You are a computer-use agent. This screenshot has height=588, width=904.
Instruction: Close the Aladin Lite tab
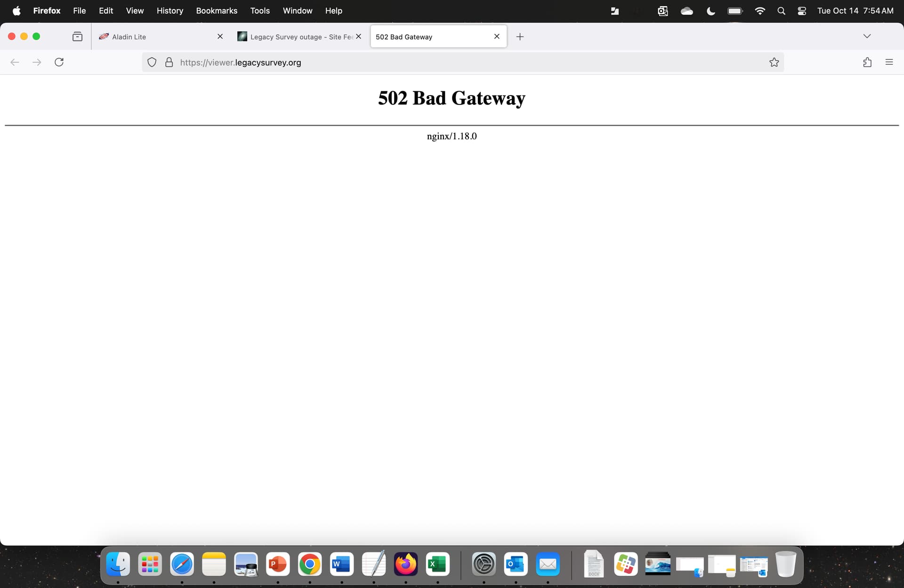tap(220, 36)
